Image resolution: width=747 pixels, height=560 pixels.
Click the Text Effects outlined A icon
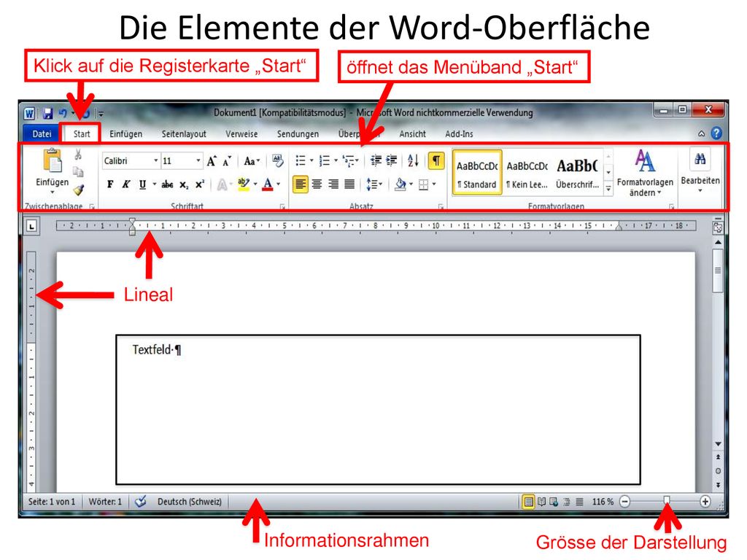coord(222,184)
